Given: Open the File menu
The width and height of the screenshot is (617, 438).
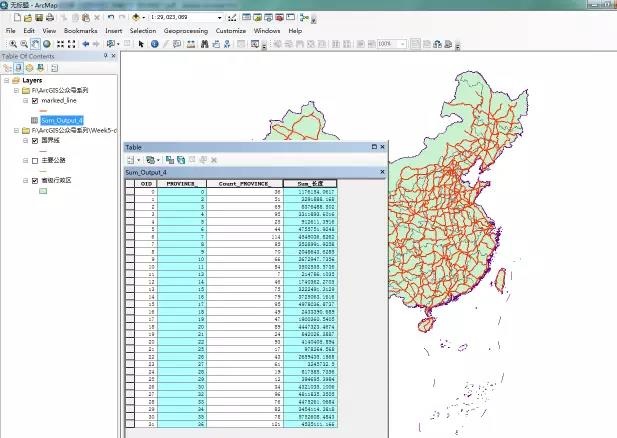Looking at the screenshot, I should click(x=11, y=31).
